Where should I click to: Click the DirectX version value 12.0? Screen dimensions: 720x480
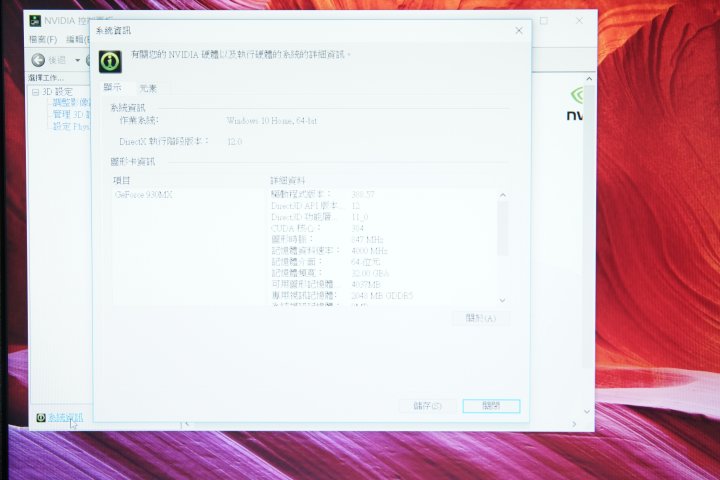(235, 142)
